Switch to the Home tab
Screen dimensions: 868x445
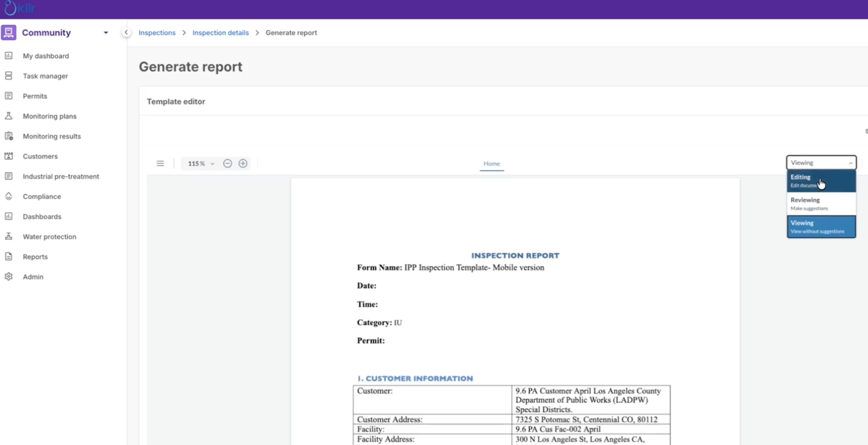coord(492,164)
